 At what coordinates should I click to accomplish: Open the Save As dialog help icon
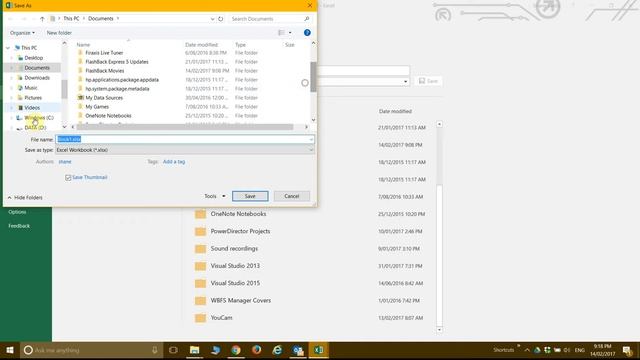click(307, 33)
